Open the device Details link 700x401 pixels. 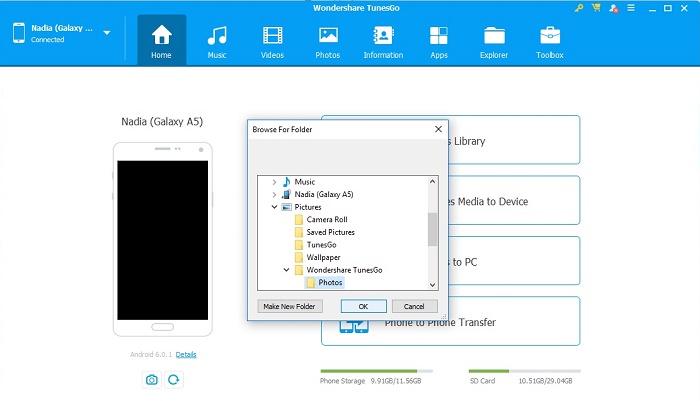click(x=186, y=354)
